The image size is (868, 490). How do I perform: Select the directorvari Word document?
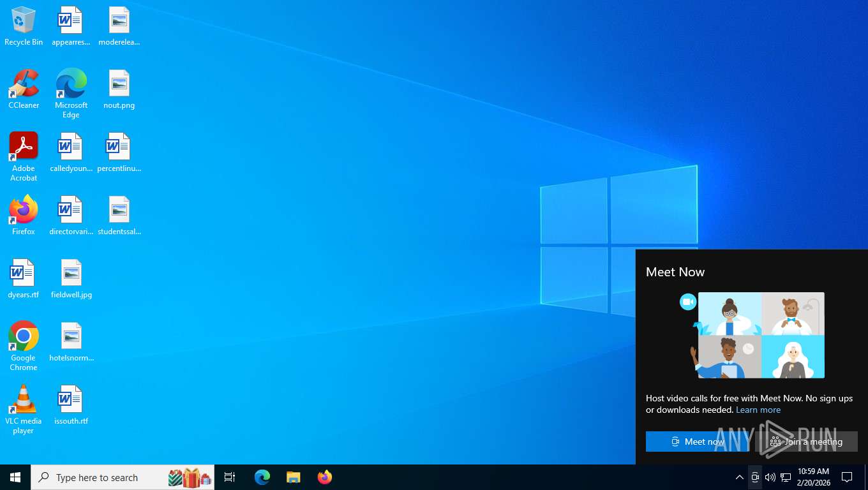(x=71, y=216)
